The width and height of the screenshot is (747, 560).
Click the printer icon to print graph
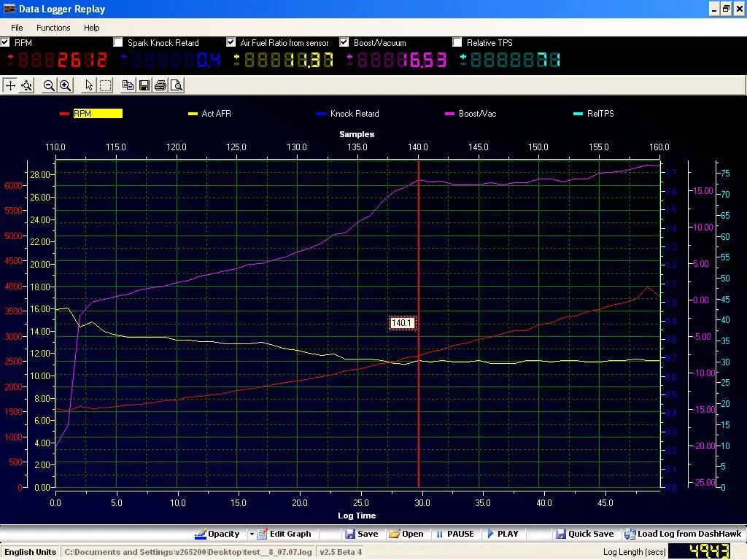pyautogui.click(x=160, y=85)
